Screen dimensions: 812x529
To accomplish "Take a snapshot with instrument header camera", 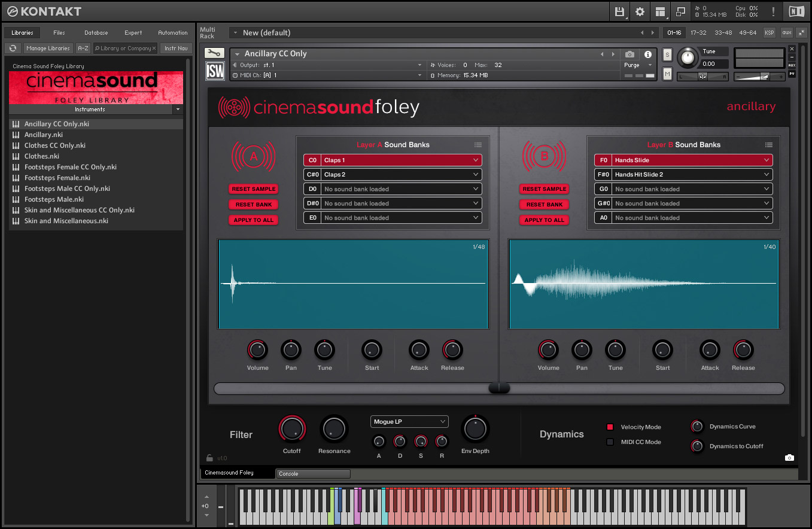I will [x=629, y=54].
